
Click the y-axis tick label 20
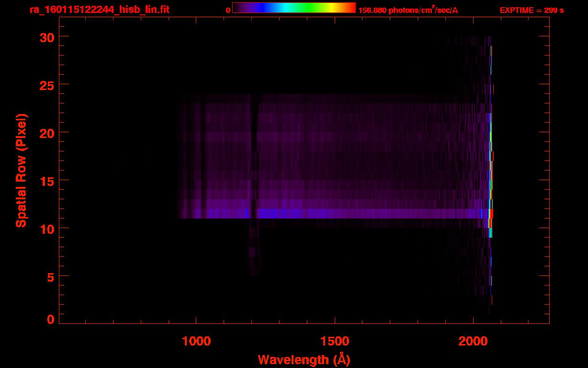click(x=46, y=133)
